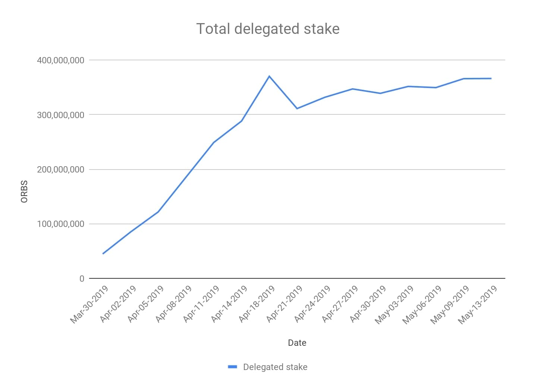Click the 100,000,000 y-axis label
Image resolution: width=537 pixels, height=392 pixels.
click(x=61, y=224)
